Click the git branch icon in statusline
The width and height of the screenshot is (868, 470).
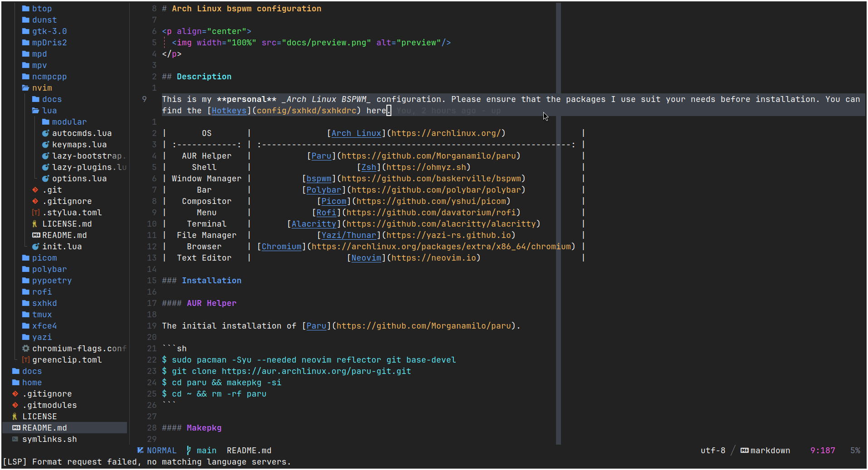click(189, 451)
